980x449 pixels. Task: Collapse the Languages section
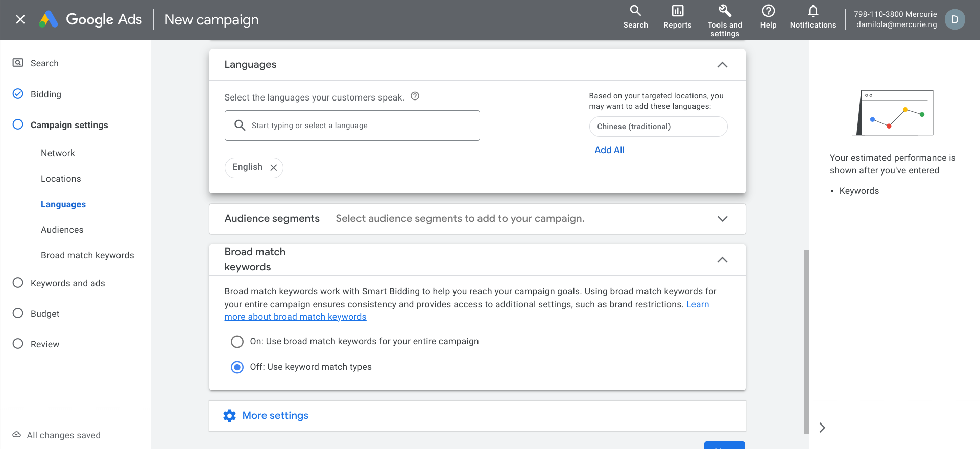click(722, 65)
